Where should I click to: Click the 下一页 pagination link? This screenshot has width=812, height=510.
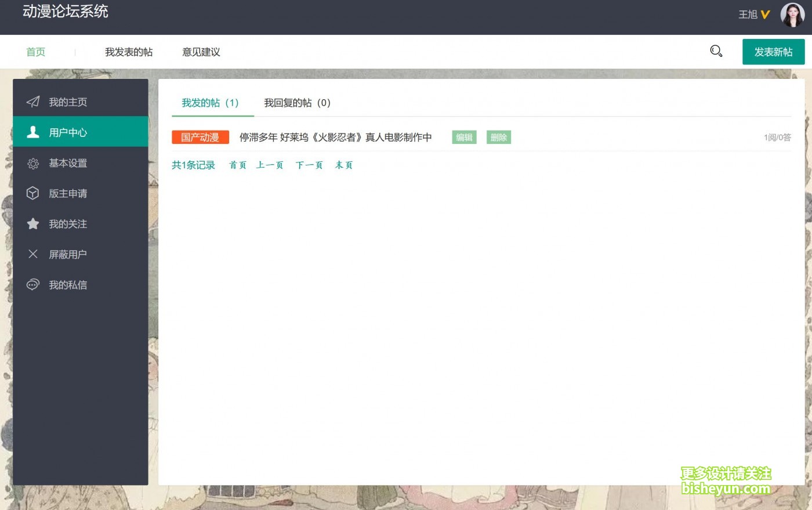(x=309, y=165)
